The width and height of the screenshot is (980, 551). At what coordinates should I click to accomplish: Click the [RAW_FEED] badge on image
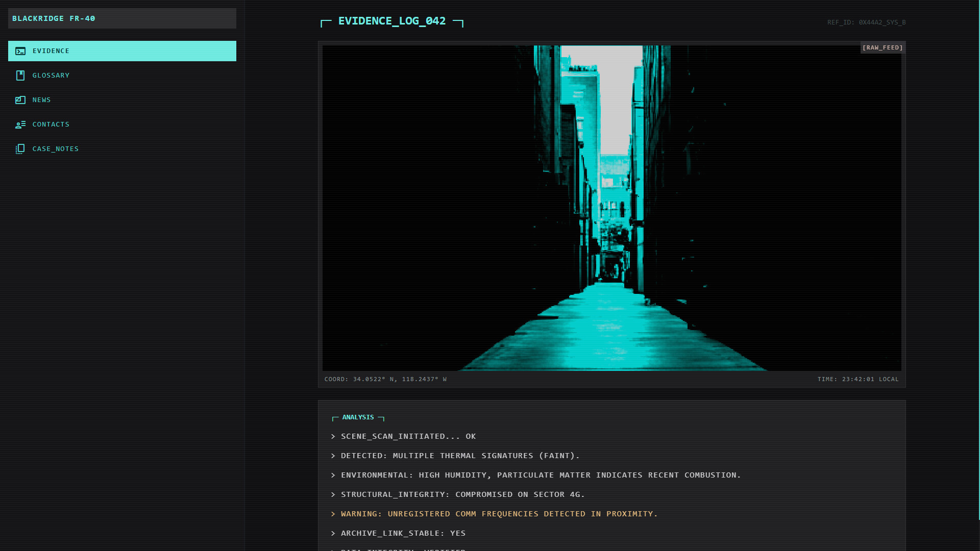[883, 47]
